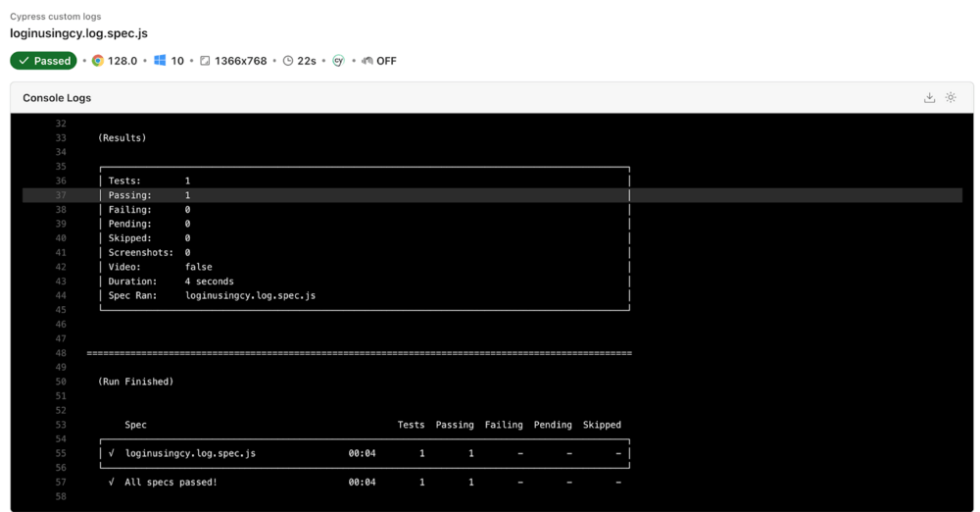Click the green Passed status badge
Screen dimensions: 980x512
pyautogui.click(x=43, y=61)
